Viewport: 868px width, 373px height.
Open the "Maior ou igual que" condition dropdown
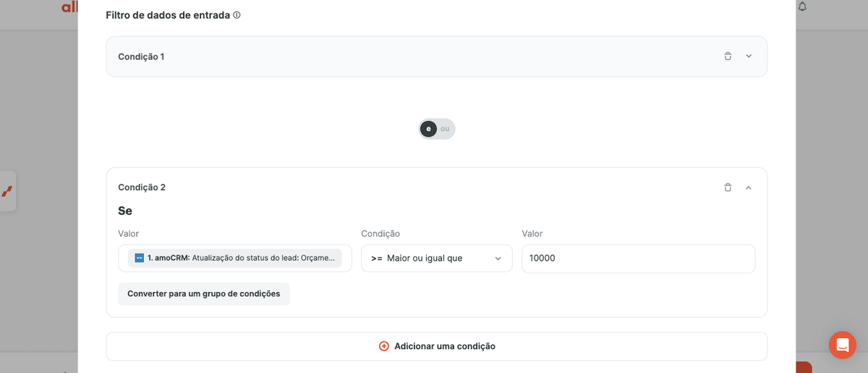437,258
